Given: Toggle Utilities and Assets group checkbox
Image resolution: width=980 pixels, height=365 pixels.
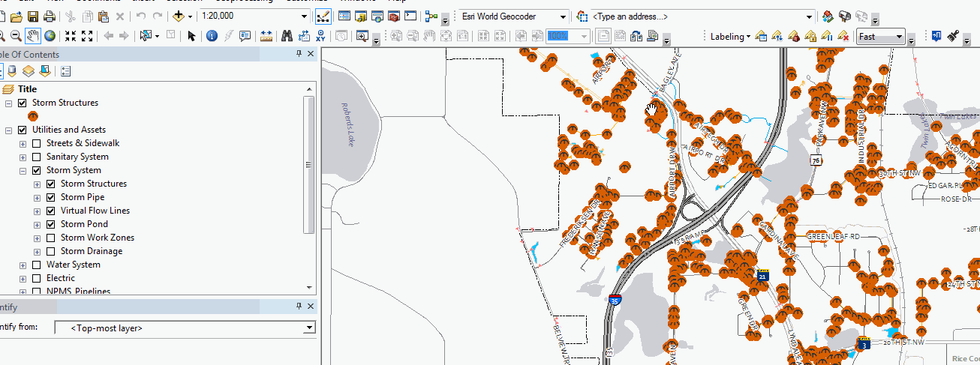Looking at the screenshot, I should (23, 130).
